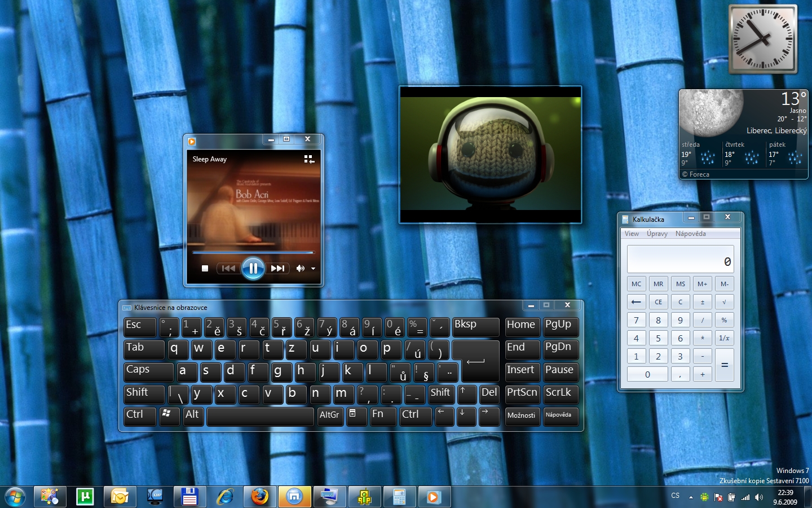Toggle the Alt key on the on-screen keyboard
The image size is (812, 508).
point(193,416)
